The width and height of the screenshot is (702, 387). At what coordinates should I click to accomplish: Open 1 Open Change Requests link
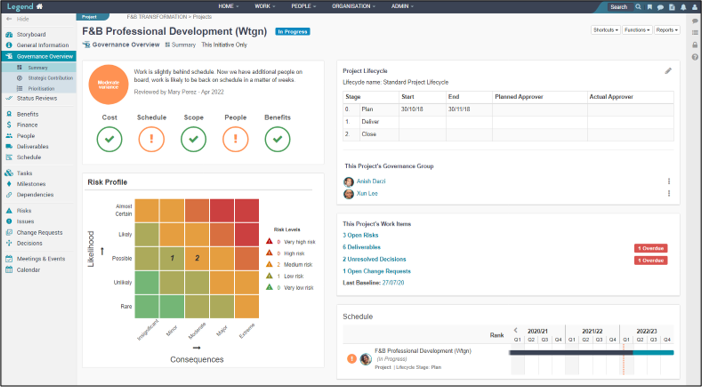click(377, 271)
